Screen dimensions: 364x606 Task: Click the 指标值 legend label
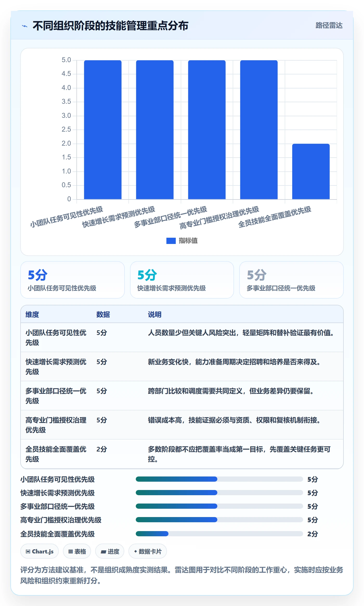coord(188,241)
